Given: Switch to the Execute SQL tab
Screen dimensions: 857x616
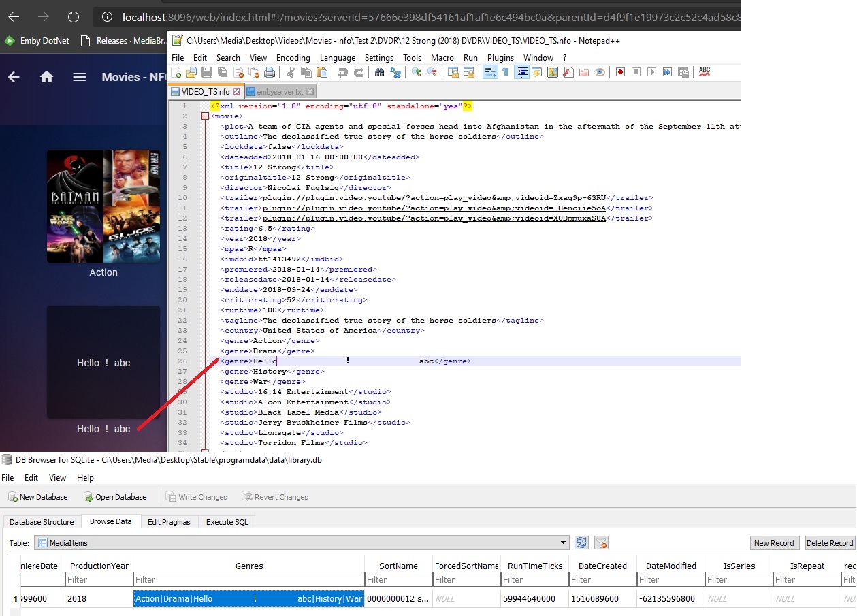Looking at the screenshot, I should 227,522.
